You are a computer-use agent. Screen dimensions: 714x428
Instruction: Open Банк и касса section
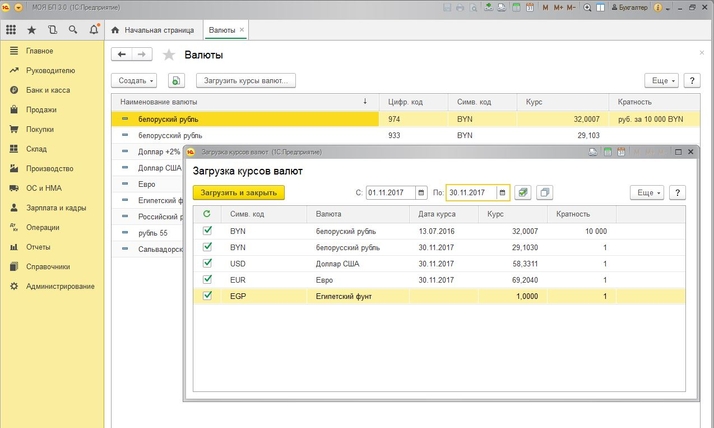tap(47, 90)
